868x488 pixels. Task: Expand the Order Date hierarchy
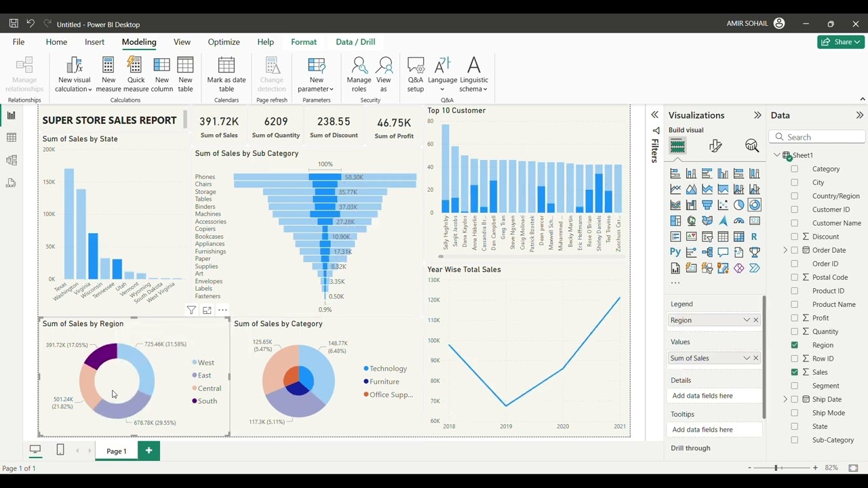point(785,250)
